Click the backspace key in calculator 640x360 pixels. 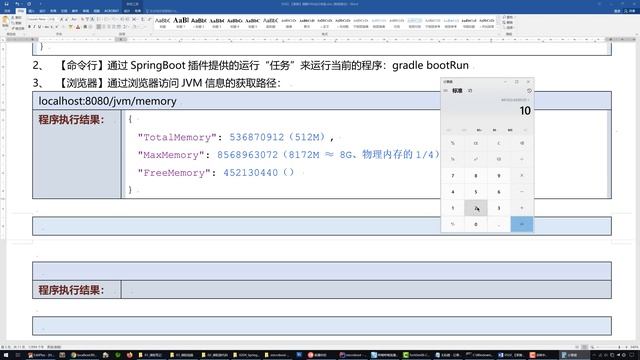(522, 143)
